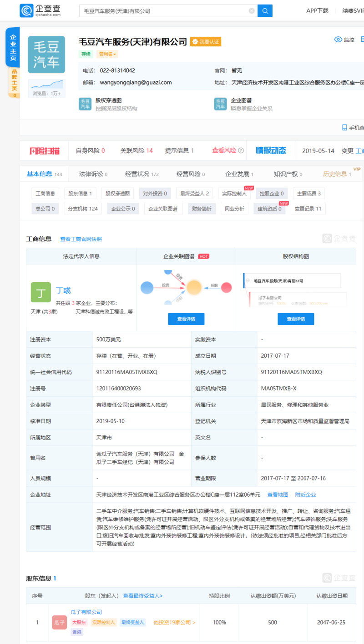Expand the 曾用名 dropdown tag

[x=107, y=54]
